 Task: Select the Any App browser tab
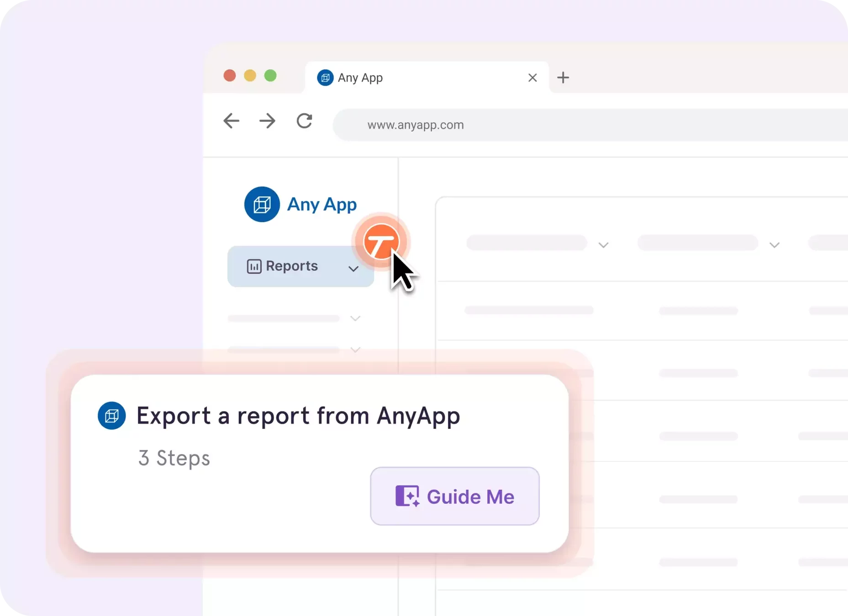click(x=427, y=78)
